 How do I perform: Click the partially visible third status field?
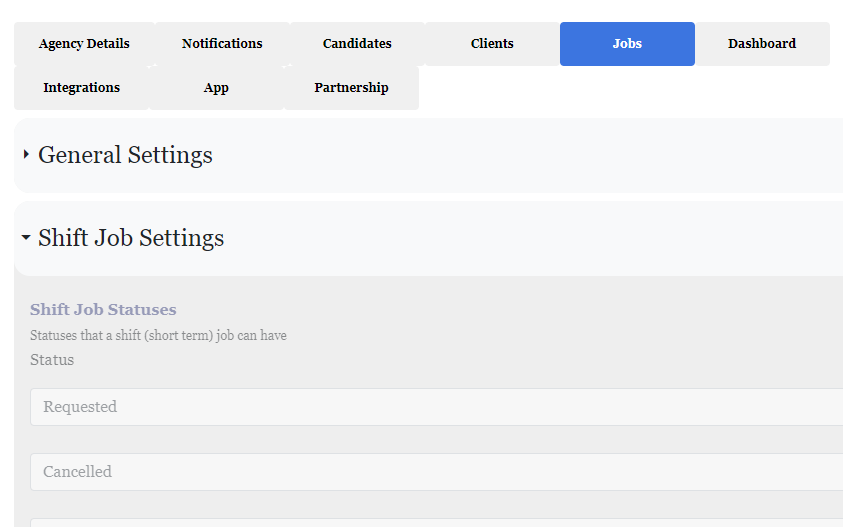436,523
